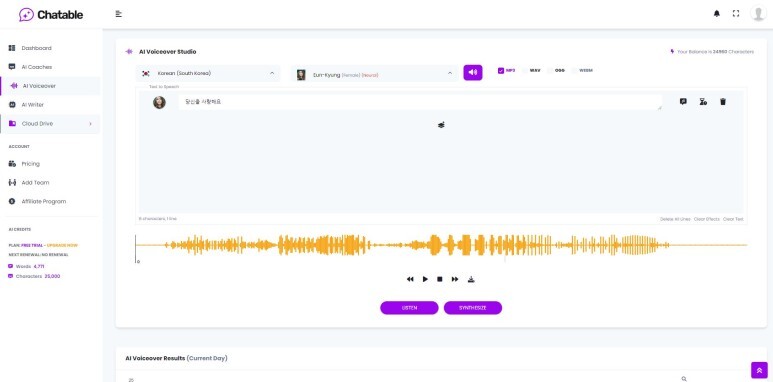773x382 pixels.
Task: Click the Eun-Kyung voice thumbnail
Action: [301, 75]
